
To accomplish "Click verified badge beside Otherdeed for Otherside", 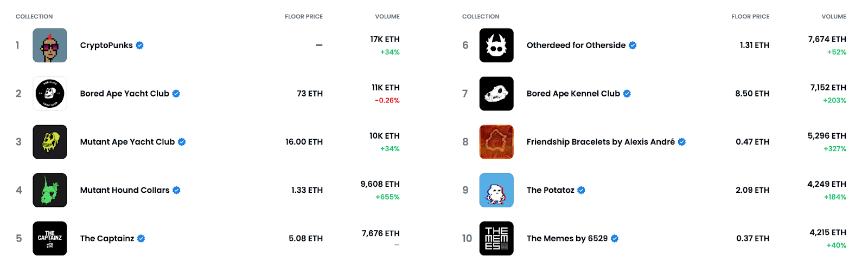I will (633, 45).
